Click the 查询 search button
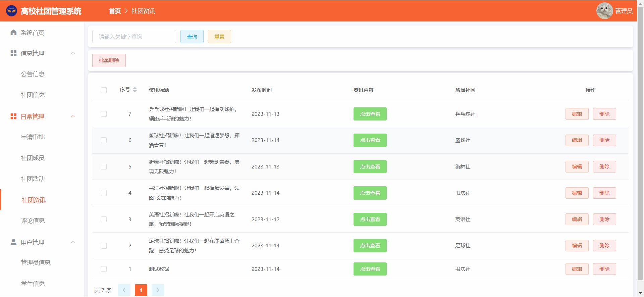644x297 pixels. [192, 37]
